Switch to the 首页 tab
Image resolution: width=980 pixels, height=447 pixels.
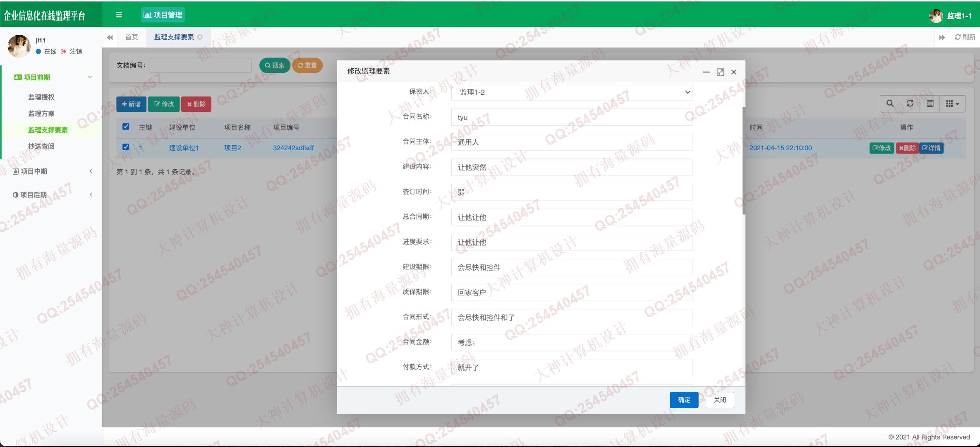132,37
